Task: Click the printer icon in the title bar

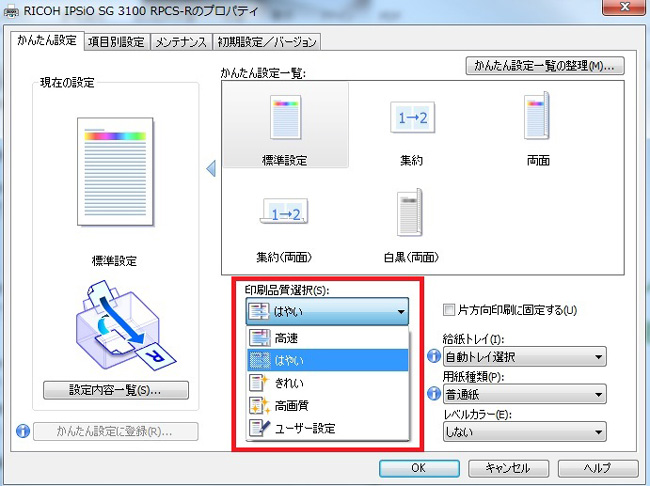Action: tap(11, 11)
